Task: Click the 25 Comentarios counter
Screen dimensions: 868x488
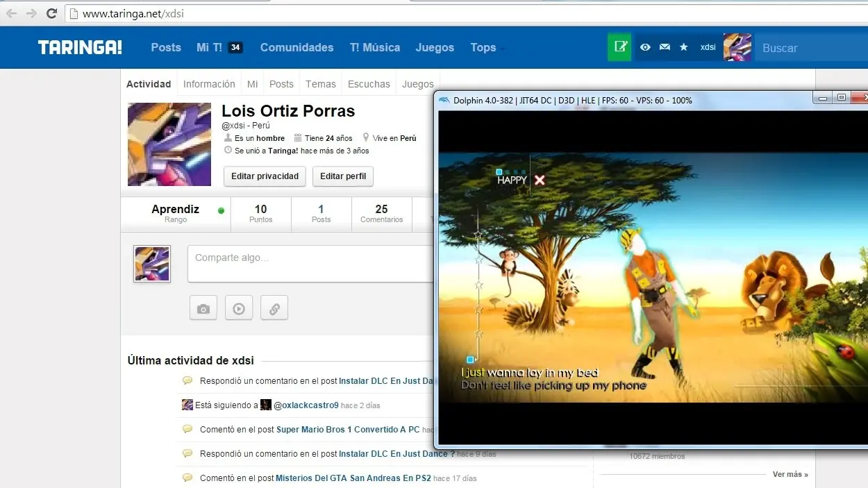Action: (381, 213)
